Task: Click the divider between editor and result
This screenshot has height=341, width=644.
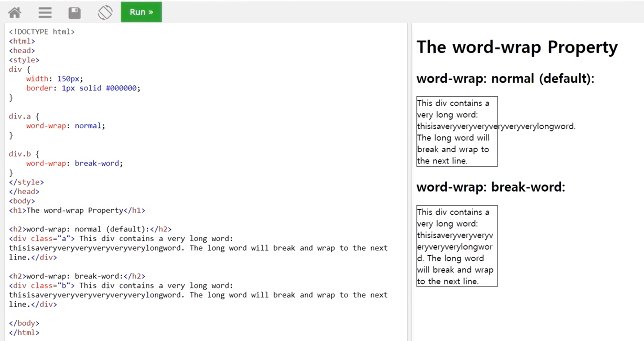Action: [409, 175]
